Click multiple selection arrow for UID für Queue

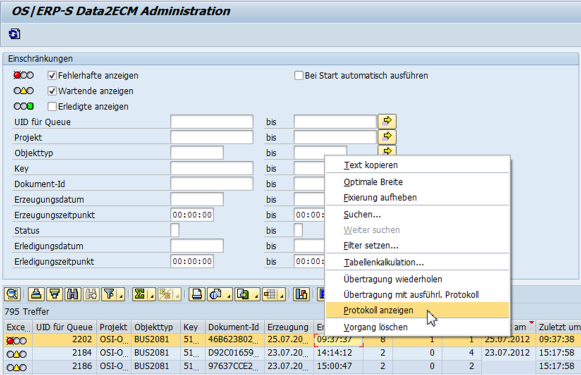(387, 122)
